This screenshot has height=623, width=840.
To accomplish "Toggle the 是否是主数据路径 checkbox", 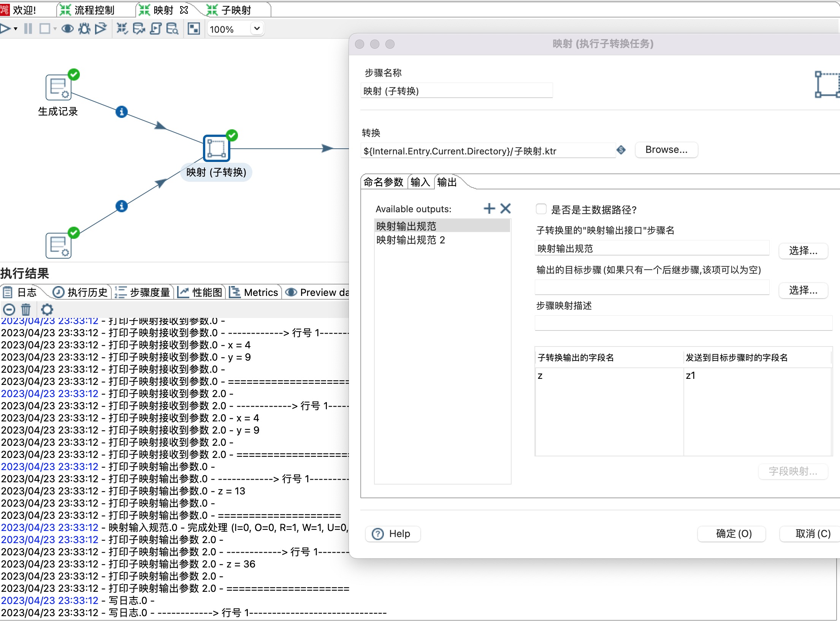I will click(541, 209).
